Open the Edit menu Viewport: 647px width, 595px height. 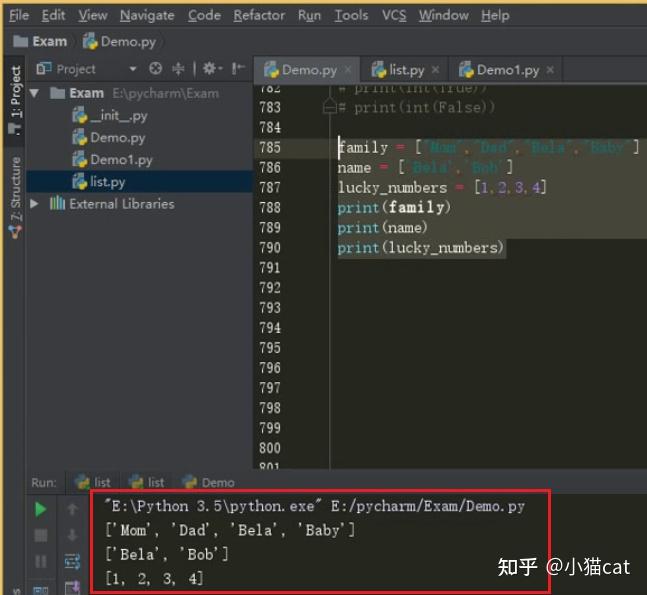pyautogui.click(x=53, y=15)
